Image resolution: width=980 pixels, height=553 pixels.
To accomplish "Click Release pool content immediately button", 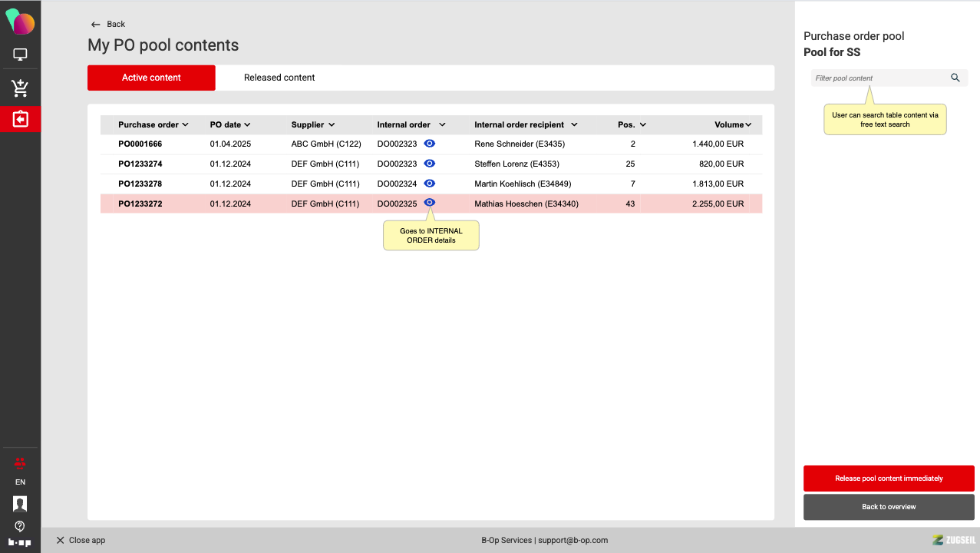I will [x=889, y=478].
